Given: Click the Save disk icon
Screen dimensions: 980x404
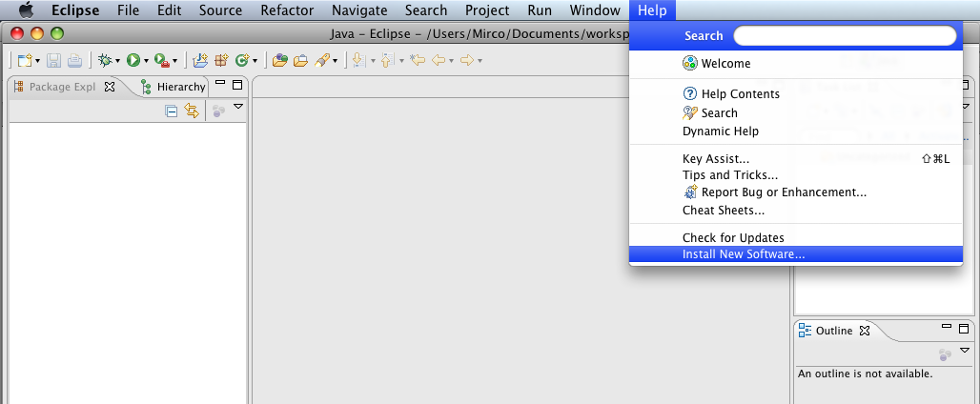Looking at the screenshot, I should [53, 61].
